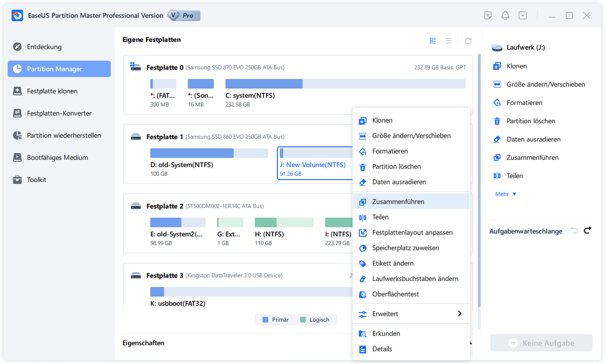The width and height of the screenshot is (605, 364).
Task: Choose Daten ausradieren in the context menu
Action: point(411,182)
